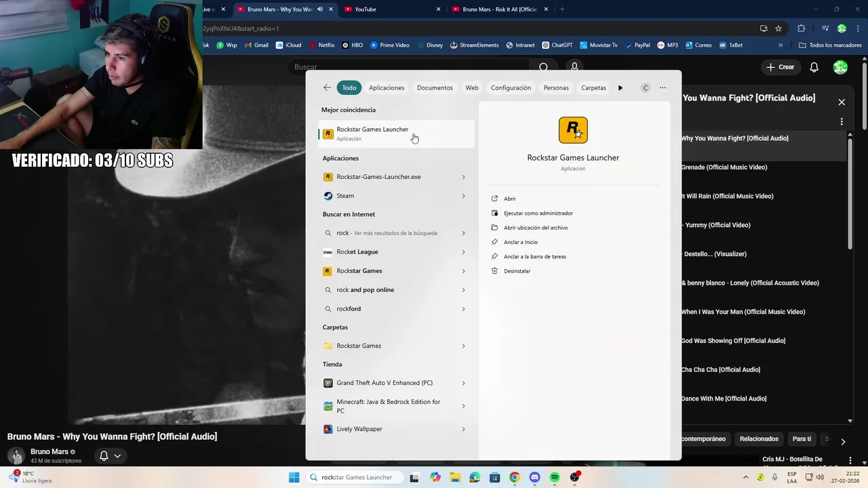The height and width of the screenshot is (488, 868).
Task: Show more filters with the play arrow
Action: pos(620,87)
